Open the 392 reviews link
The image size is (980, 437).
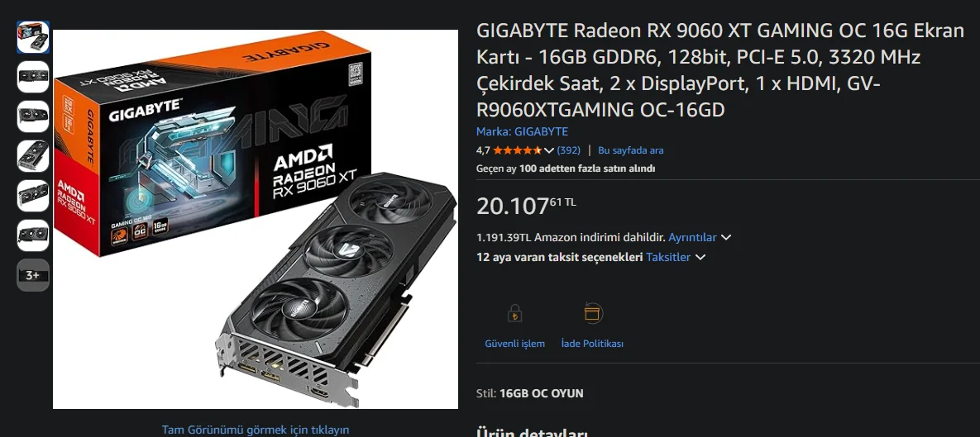[568, 150]
